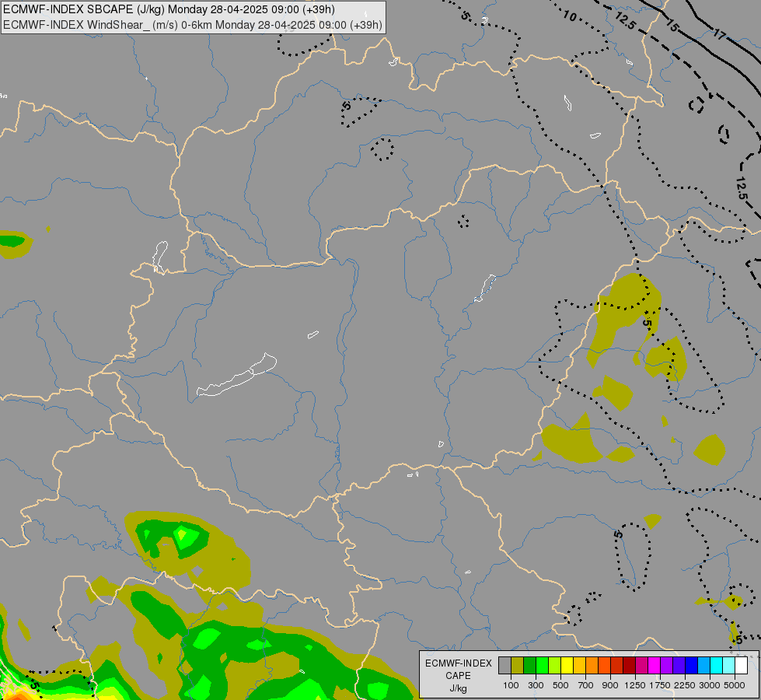Select the '2250' legend tick label
761x700 pixels.
[x=685, y=685]
